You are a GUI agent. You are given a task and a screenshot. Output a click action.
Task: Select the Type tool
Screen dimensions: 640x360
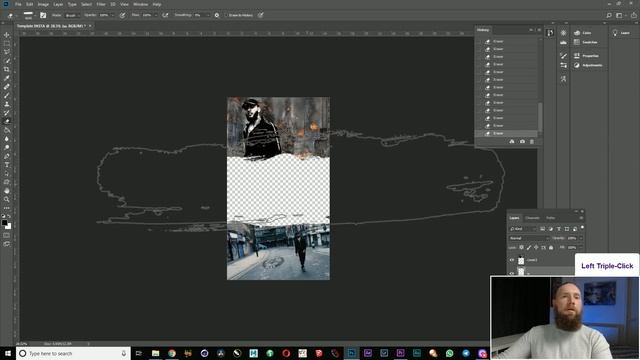[x=7, y=164]
